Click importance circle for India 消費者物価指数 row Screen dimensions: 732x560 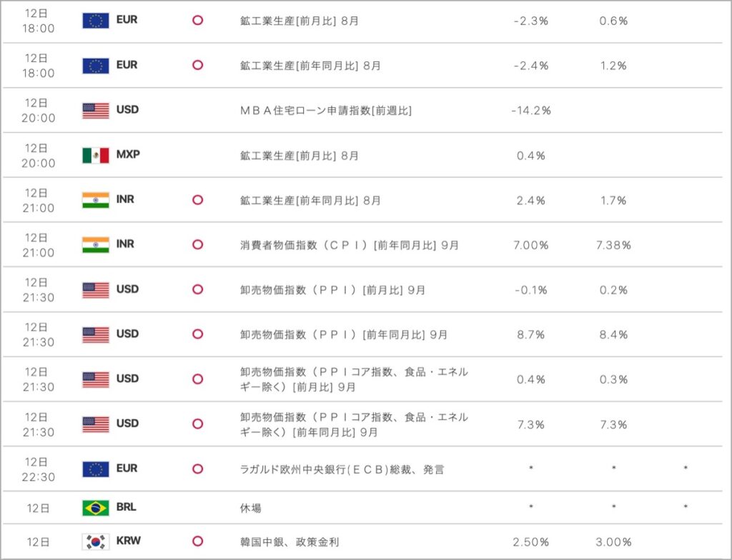tap(198, 245)
